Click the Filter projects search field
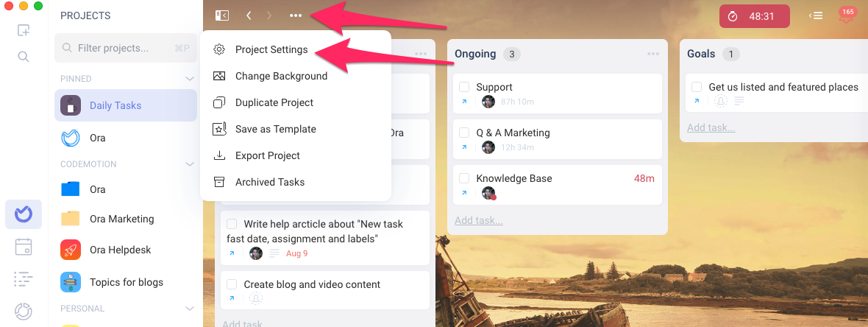 pyautogui.click(x=126, y=48)
